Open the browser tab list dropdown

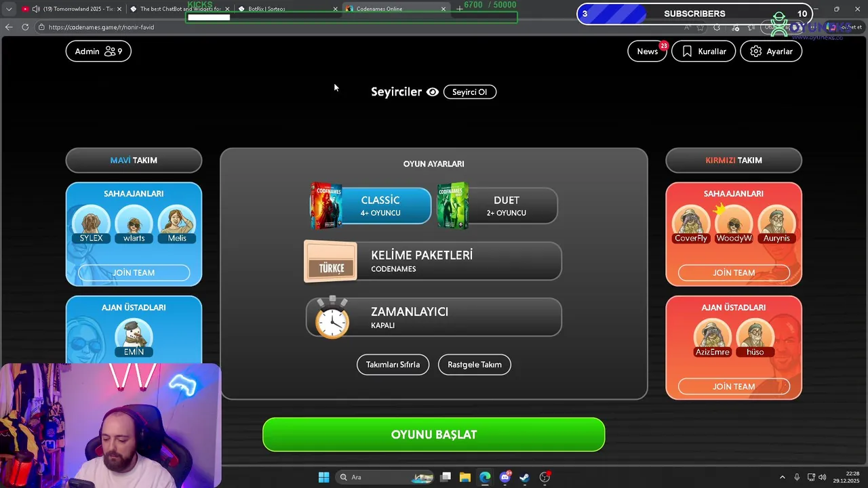coord(9,9)
